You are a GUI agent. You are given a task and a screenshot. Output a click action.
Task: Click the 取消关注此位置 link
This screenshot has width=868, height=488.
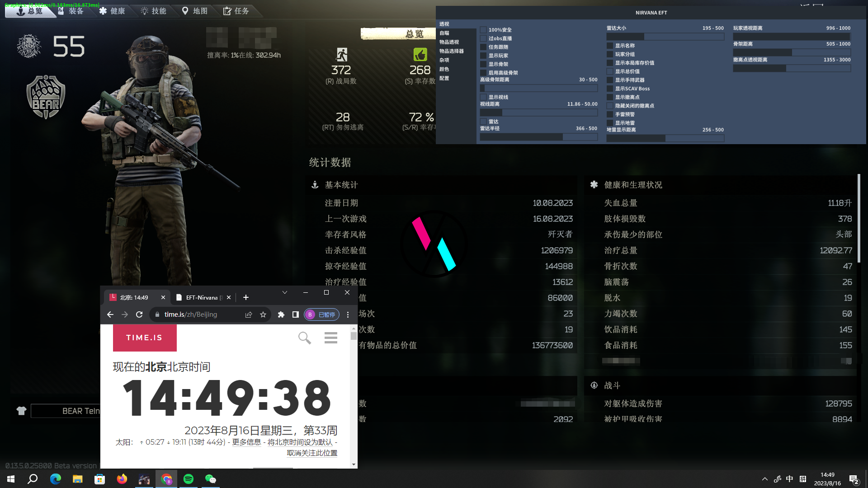point(312,453)
